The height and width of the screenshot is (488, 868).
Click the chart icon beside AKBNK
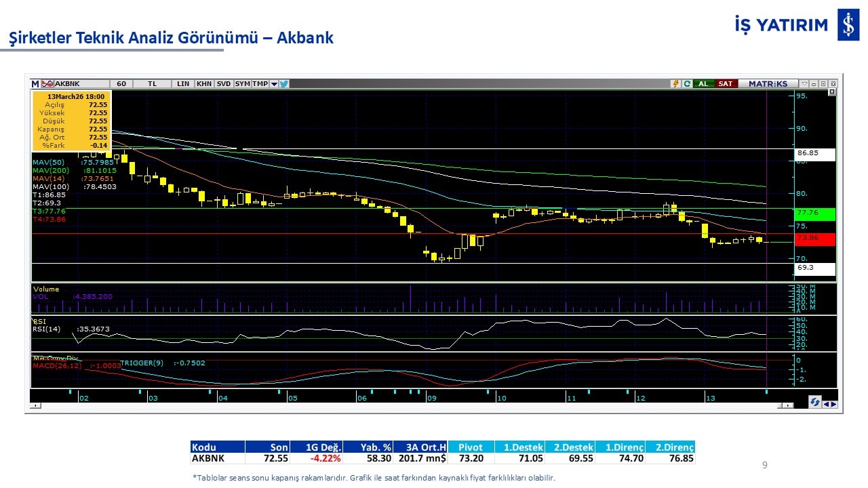point(47,83)
